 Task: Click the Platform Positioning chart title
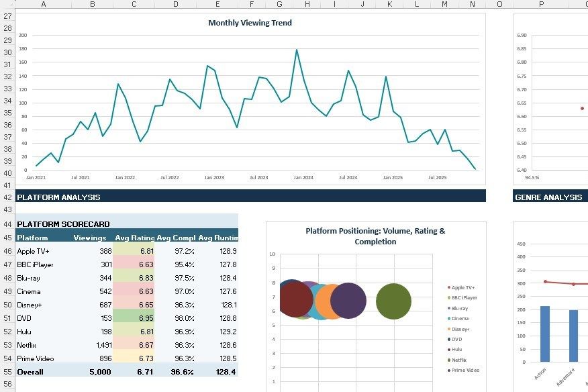(x=375, y=236)
